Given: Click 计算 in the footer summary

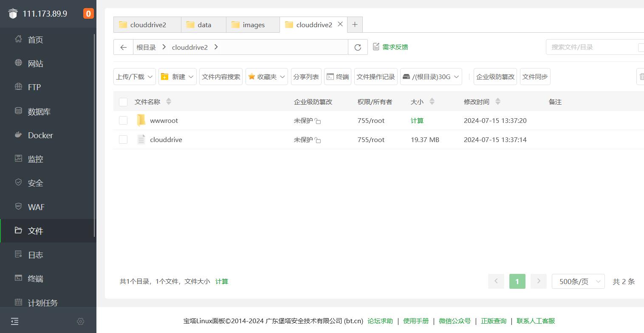Looking at the screenshot, I should [222, 282].
